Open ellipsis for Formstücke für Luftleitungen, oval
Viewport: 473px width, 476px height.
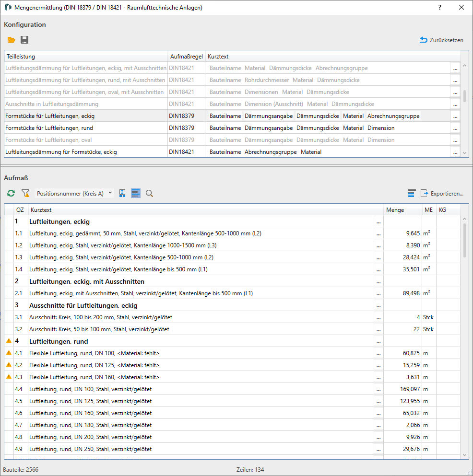[x=455, y=140]
